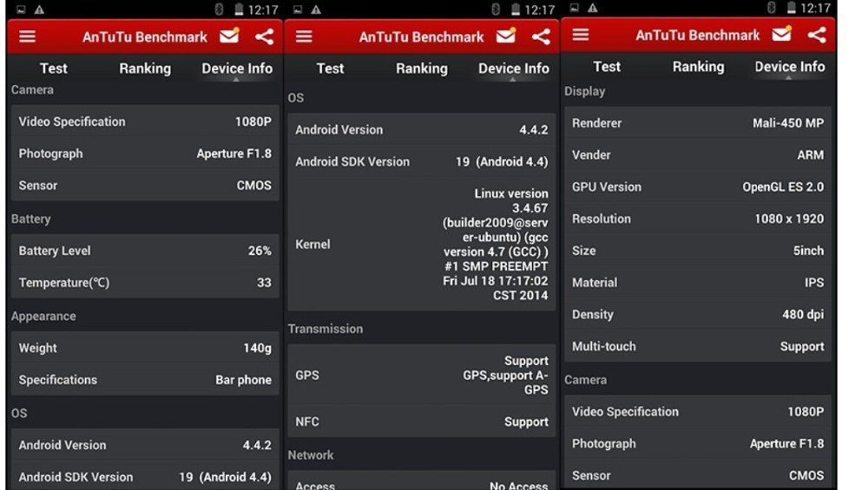Open Ranking tab in the left screenshot

[144, 69]
